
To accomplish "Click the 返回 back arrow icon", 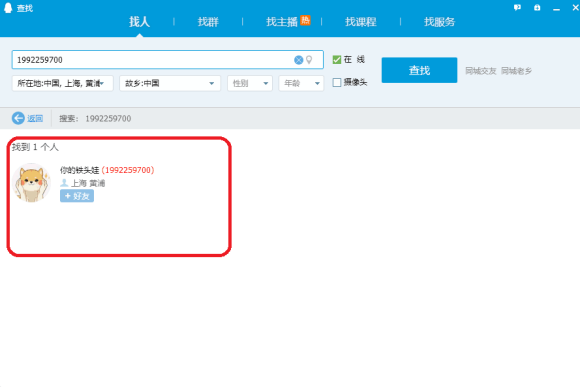I will click(18, 118).
